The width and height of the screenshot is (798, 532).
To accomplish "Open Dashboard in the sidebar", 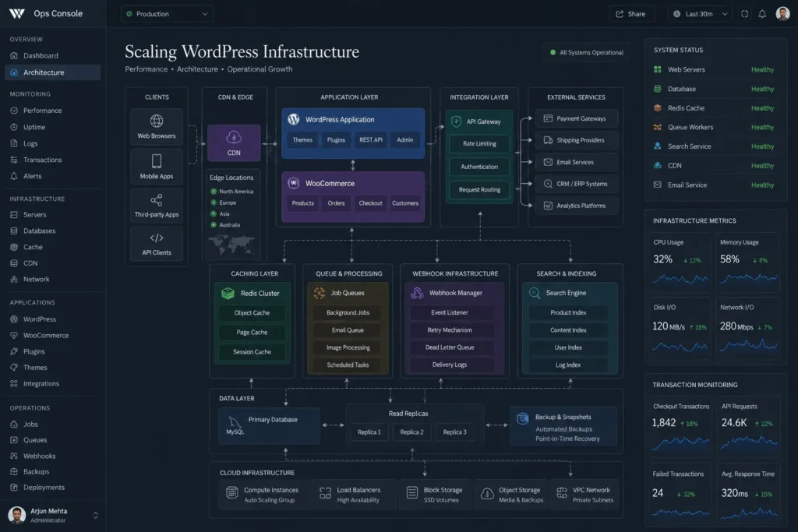I will [x=52, y=55].
